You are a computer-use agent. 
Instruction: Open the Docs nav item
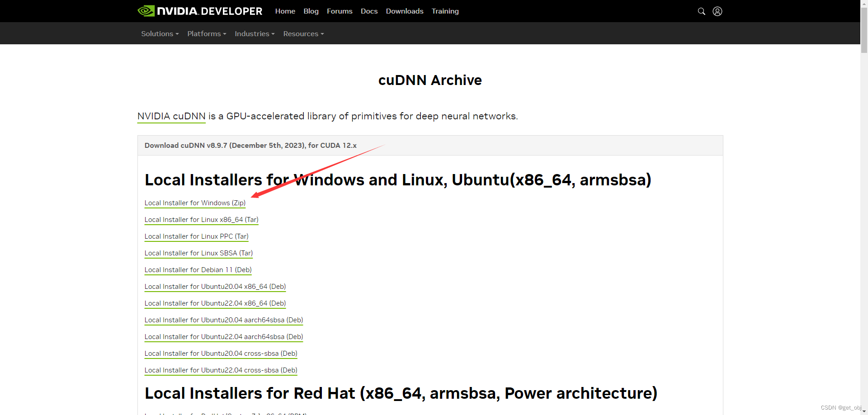[369, 11]
